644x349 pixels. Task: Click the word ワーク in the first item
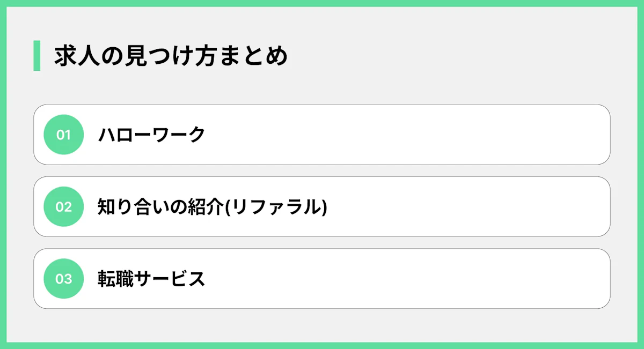(179, 135)
